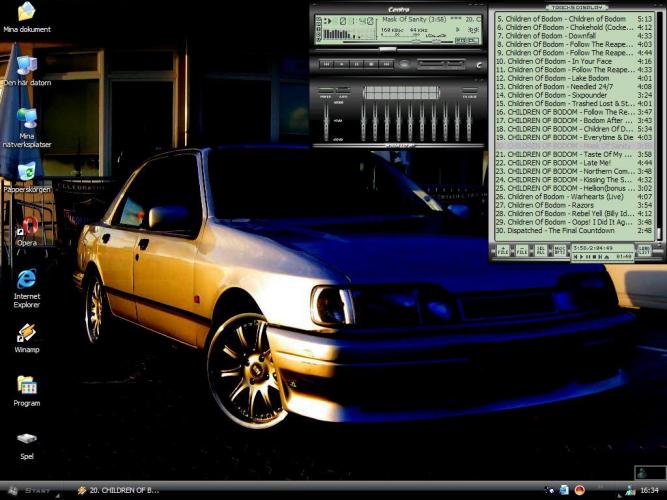Image resolution: width=667 pixels, height=500 pixels.
Task: Open the Program folder on desktop
Action: pos(27,386)
